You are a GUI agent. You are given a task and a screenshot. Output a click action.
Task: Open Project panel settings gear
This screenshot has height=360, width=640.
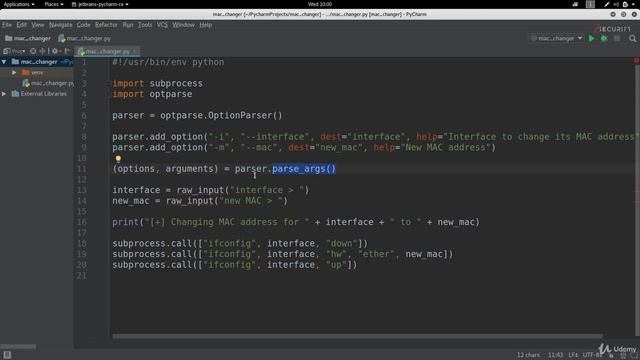(55, 51)
